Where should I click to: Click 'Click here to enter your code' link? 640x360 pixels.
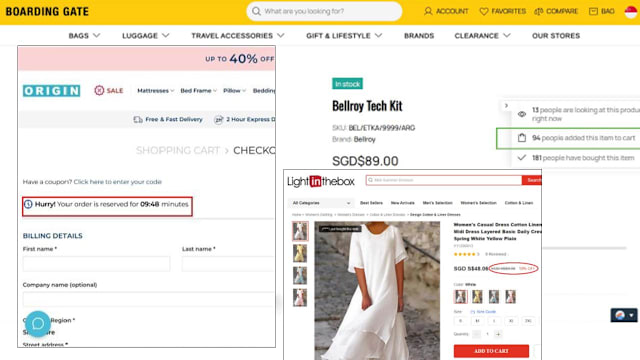pyautogui.click(x=118, y=182)
